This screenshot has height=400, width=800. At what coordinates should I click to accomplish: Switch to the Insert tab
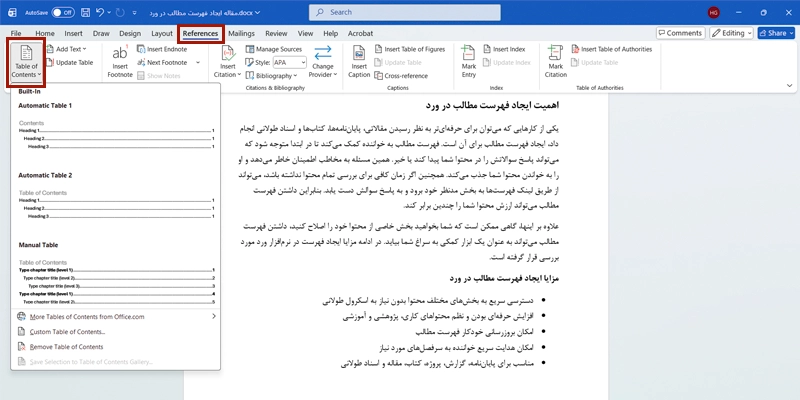pos(73,33)
